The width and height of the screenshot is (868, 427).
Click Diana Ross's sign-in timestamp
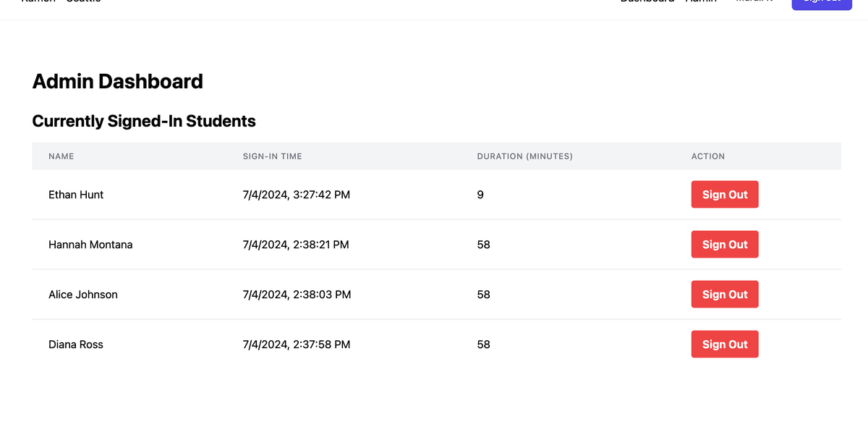tap(297, 344)
